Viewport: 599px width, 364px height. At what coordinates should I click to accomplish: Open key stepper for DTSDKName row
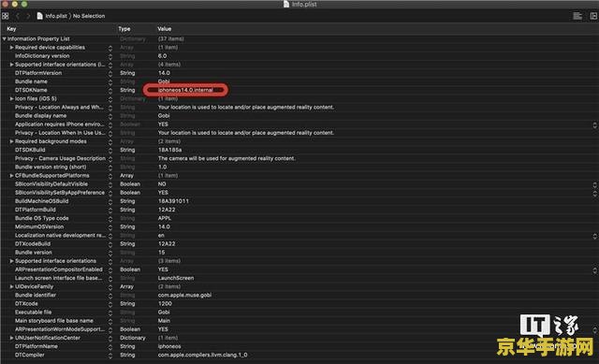coord(110,91)
